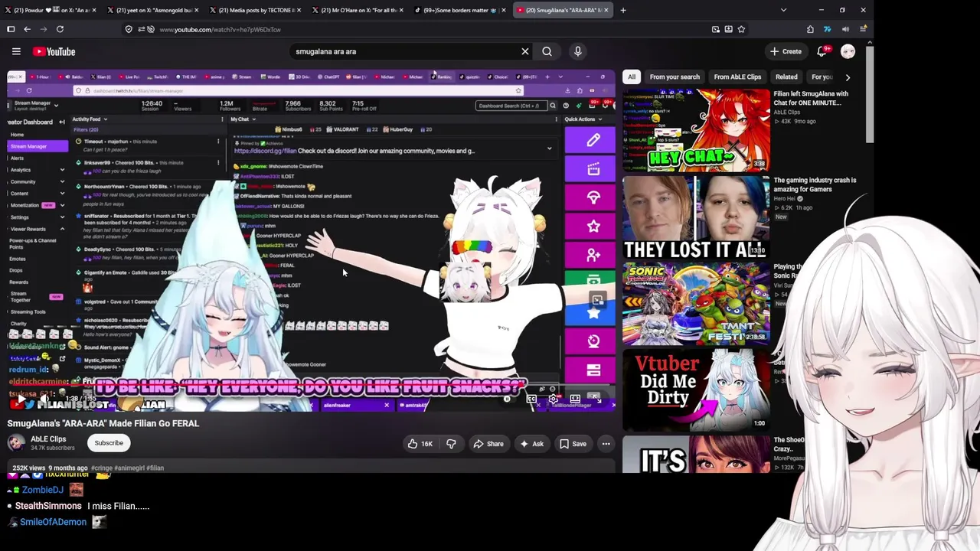Enter fullscreen on the video player

(x=597, y=399)
